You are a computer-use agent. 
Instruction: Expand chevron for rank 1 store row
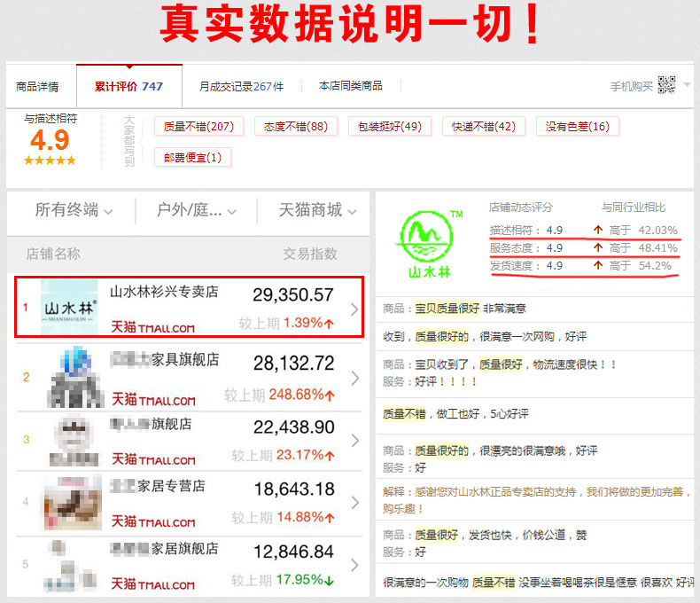point(354,309)
